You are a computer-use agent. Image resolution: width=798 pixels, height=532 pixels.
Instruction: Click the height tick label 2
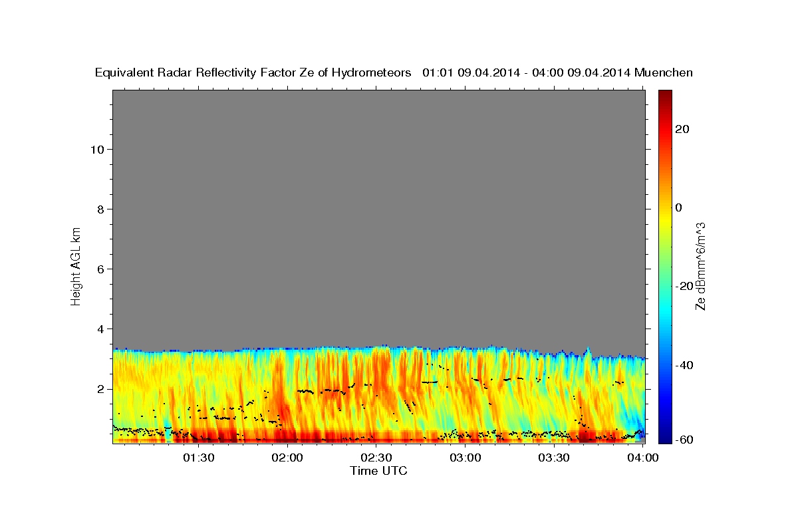101,388
